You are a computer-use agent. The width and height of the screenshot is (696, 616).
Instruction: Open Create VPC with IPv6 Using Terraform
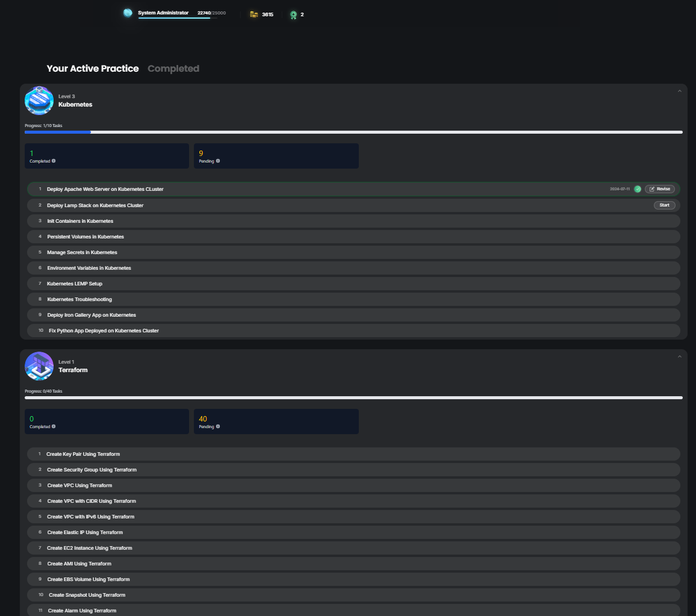(353, 517)
